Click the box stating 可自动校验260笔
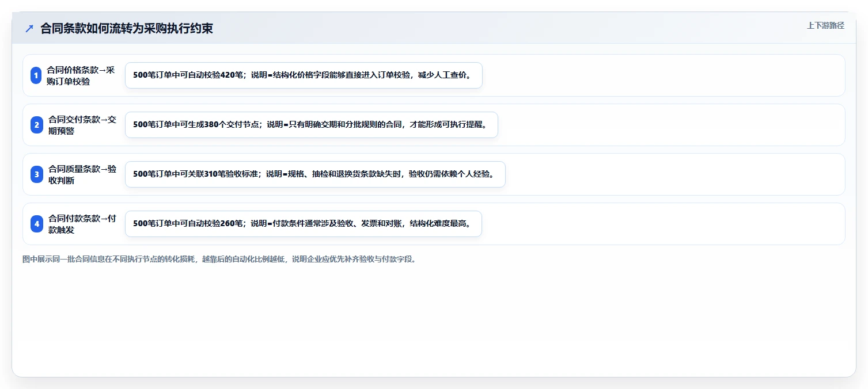 tap(304, 224)
